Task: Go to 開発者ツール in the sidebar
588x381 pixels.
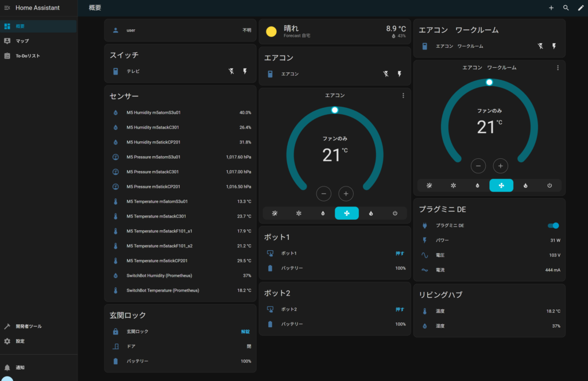Action: 28,326
